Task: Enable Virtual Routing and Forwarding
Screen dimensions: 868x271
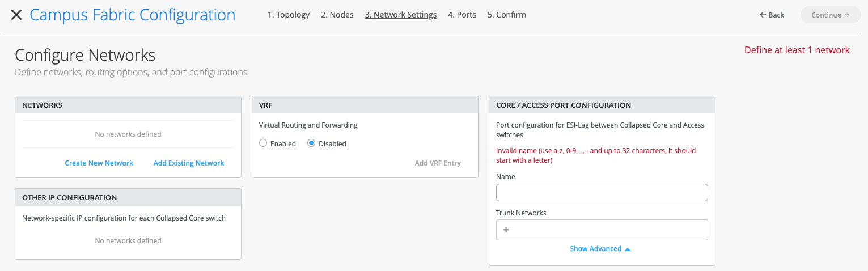Action: tap(263, 143)
